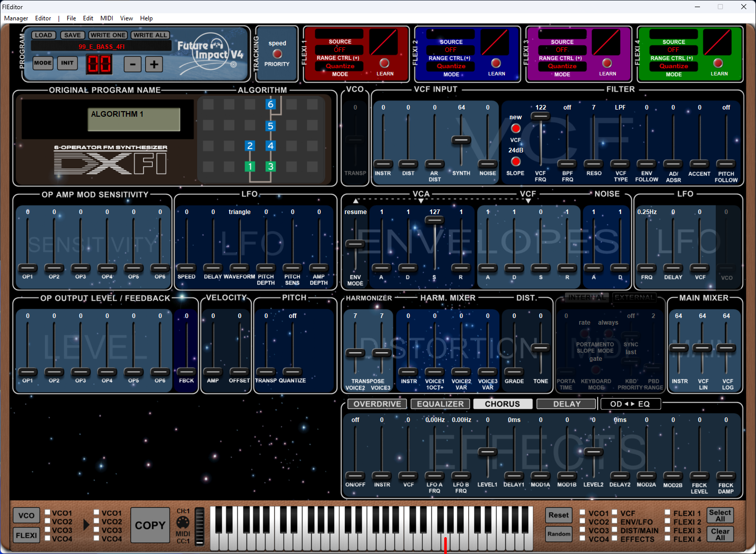Open the MIDI menu
756x554 pixels.
[x=107, y=18]
